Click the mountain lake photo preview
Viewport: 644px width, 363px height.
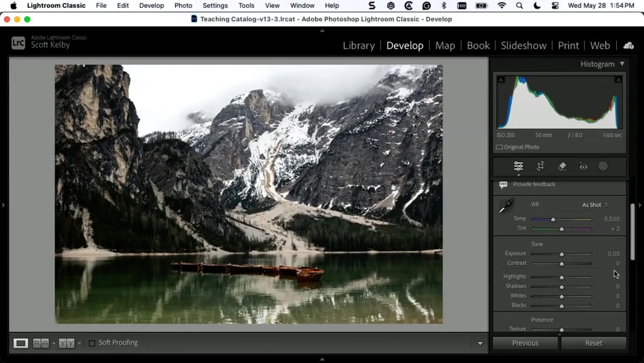248,194
